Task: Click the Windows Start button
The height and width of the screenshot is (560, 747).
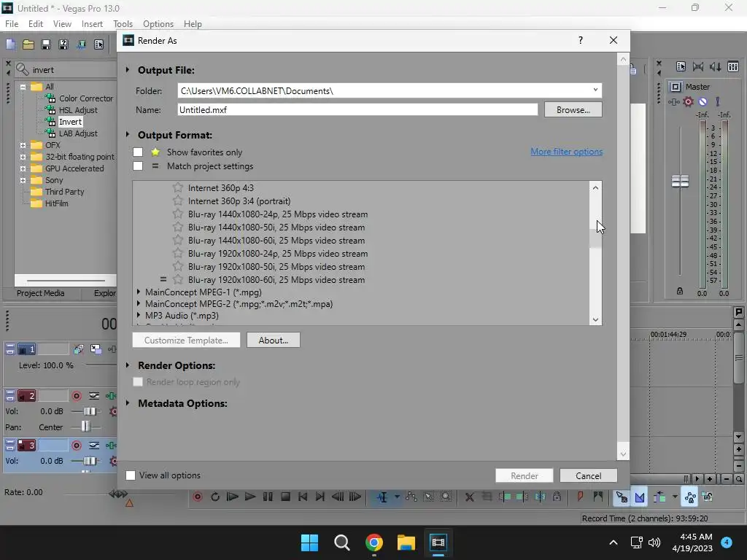Action: (x=309, y=542)
